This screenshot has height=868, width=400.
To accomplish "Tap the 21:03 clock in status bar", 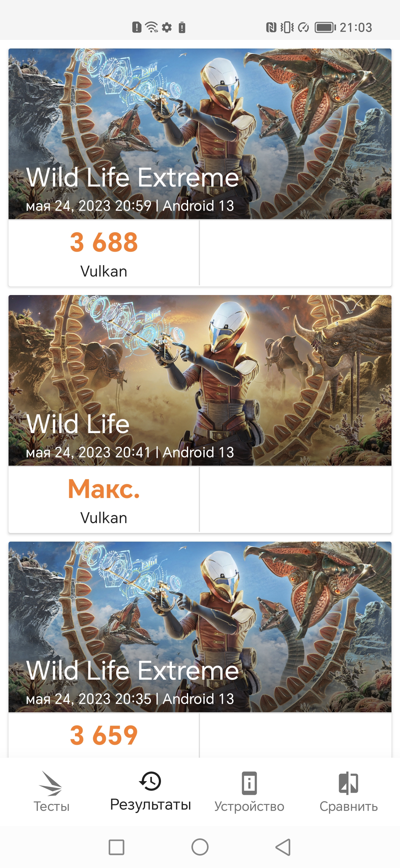I will [x=355, y=27].
